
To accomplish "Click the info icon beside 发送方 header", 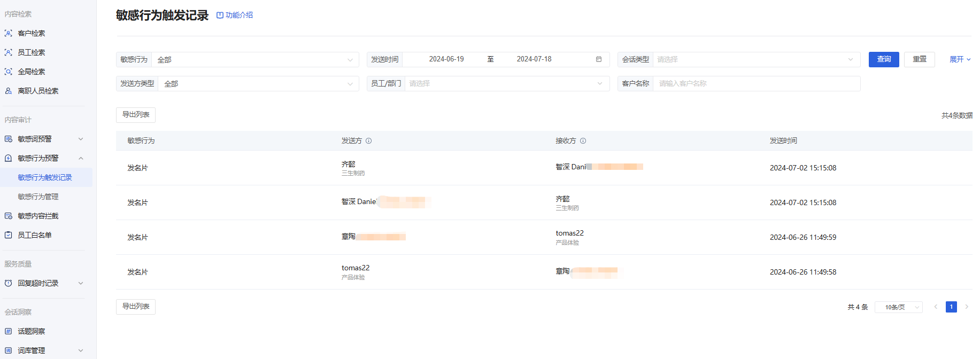I will (x=369, y=141).
